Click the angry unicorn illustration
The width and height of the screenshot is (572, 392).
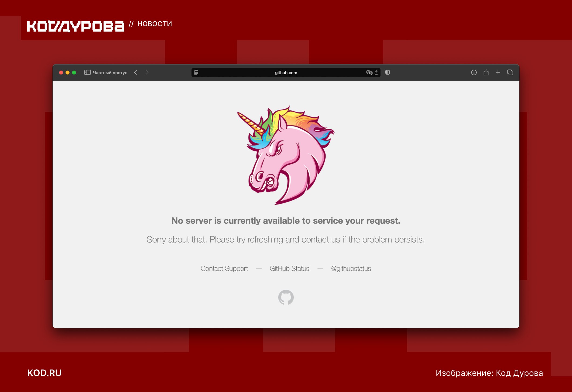pos(286,155)
